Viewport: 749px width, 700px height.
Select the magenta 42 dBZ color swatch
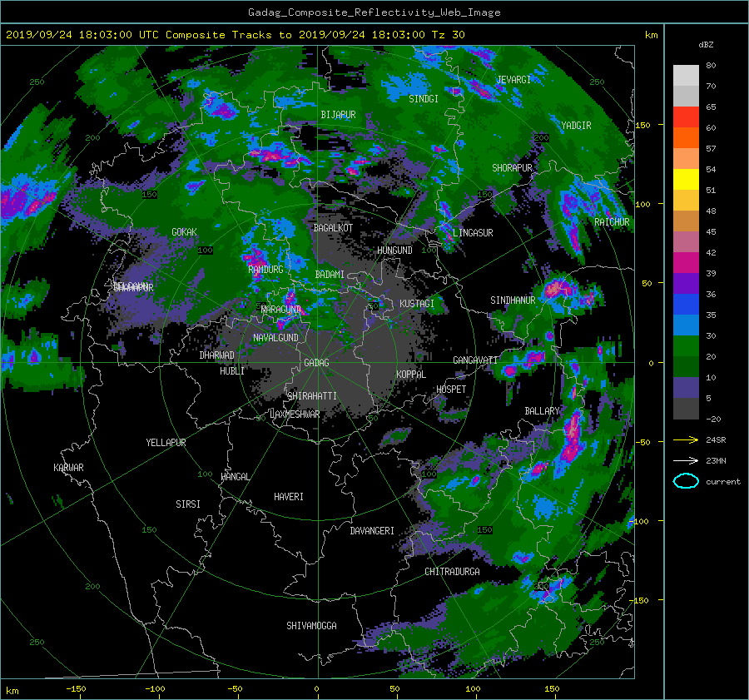click(x=686, y=262)
